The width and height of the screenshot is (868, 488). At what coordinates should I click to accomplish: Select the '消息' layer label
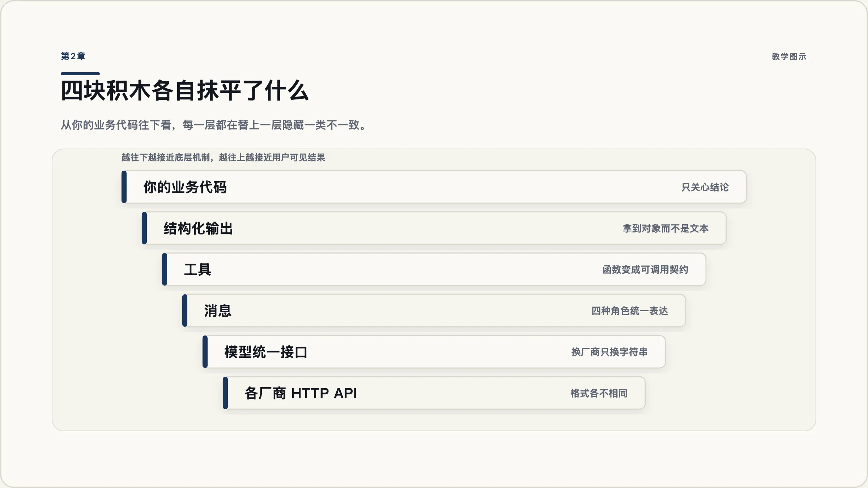pos(218,311)
